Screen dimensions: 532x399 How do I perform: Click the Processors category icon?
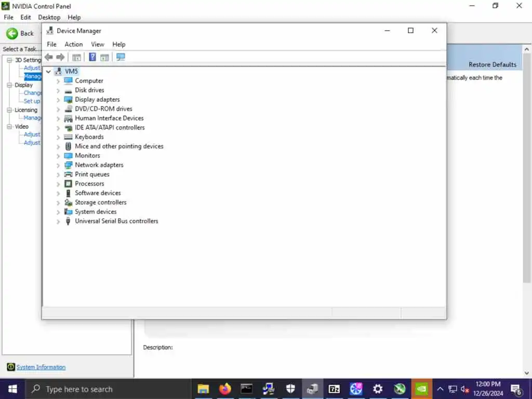click(68, 183)
